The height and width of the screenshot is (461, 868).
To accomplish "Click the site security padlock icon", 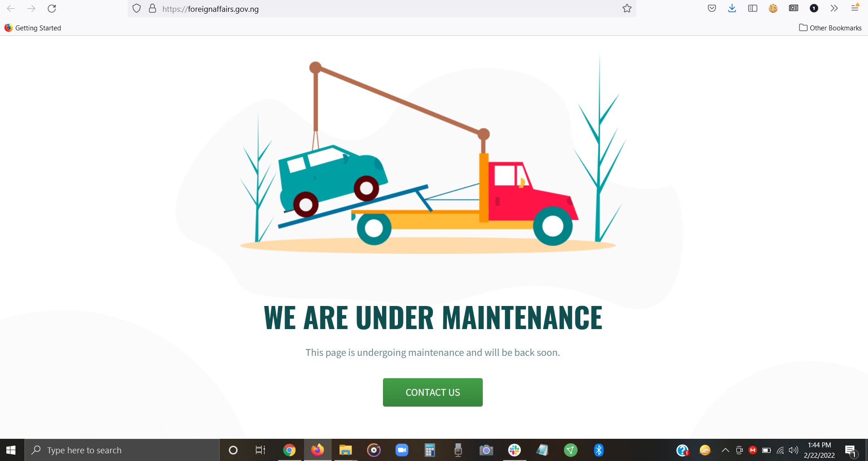I will 152,9.
